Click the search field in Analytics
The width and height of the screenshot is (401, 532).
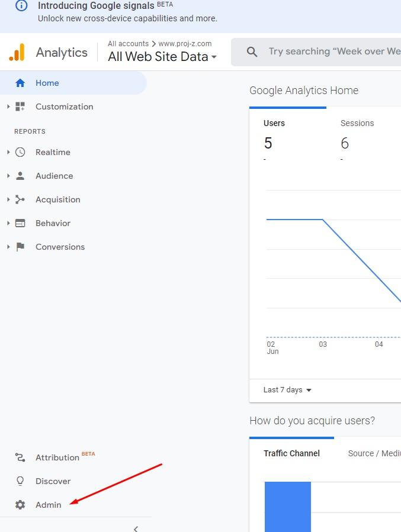(332, 52)
